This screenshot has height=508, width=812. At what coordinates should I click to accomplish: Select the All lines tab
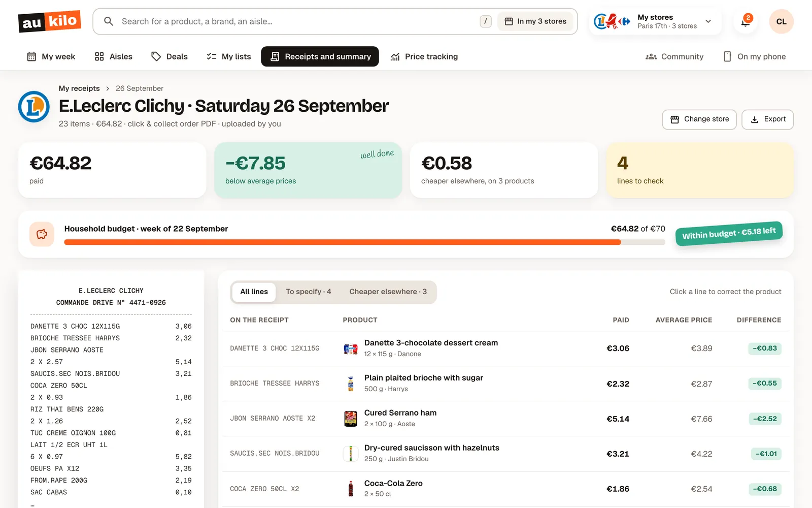(x=254, y=292)
